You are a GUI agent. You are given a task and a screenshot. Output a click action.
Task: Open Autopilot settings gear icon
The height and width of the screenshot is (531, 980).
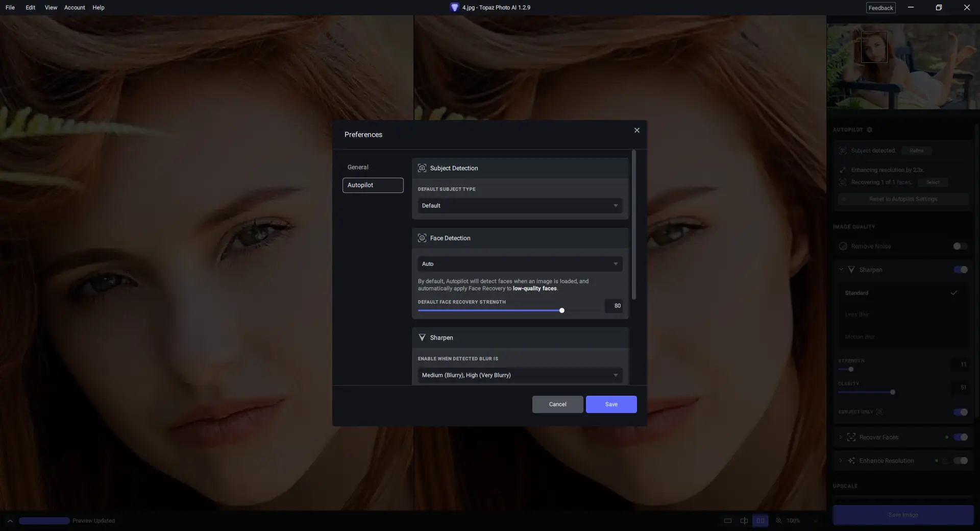(870, 130)
